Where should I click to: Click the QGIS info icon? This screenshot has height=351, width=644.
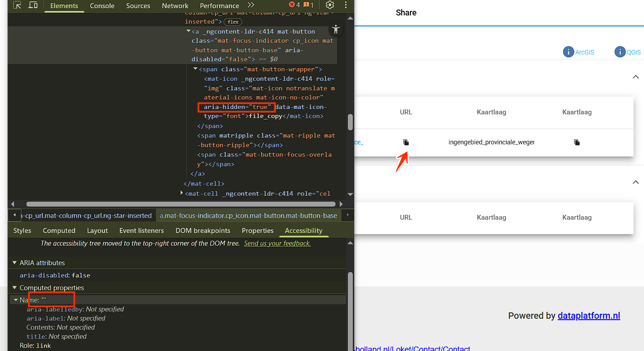click(x=620, y=52)
